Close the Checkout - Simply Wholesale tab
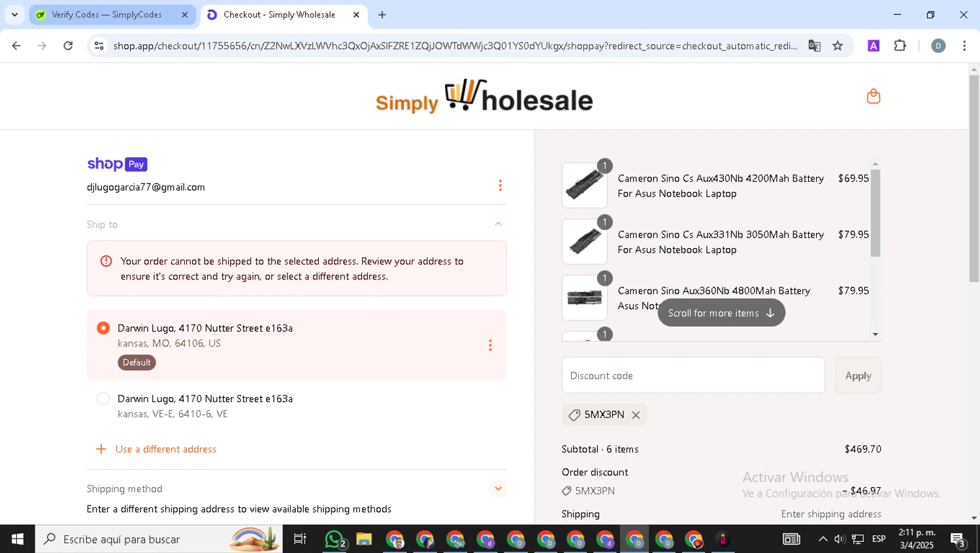Image resolution: width=980 pixels, height=553 pixels. coord(356,14)
